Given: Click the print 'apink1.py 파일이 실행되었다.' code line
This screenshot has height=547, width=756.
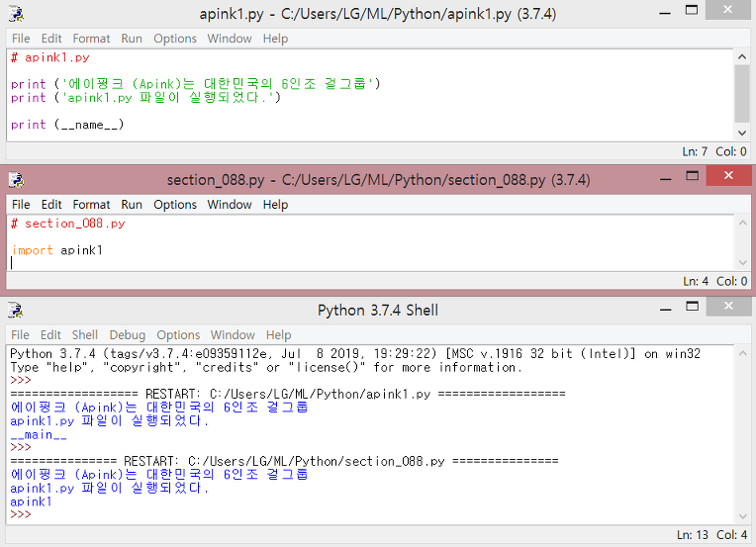Looking at the screenshot, I should point(145,98).
